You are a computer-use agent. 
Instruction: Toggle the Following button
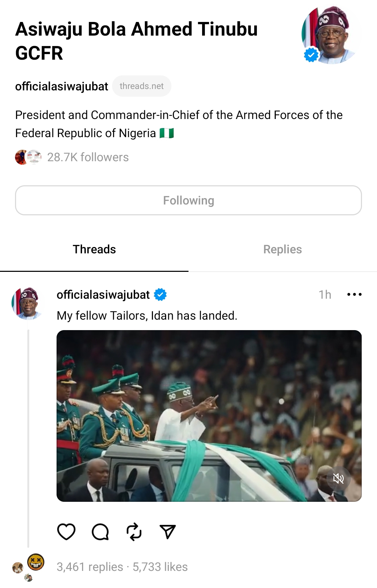pos(188,200)
